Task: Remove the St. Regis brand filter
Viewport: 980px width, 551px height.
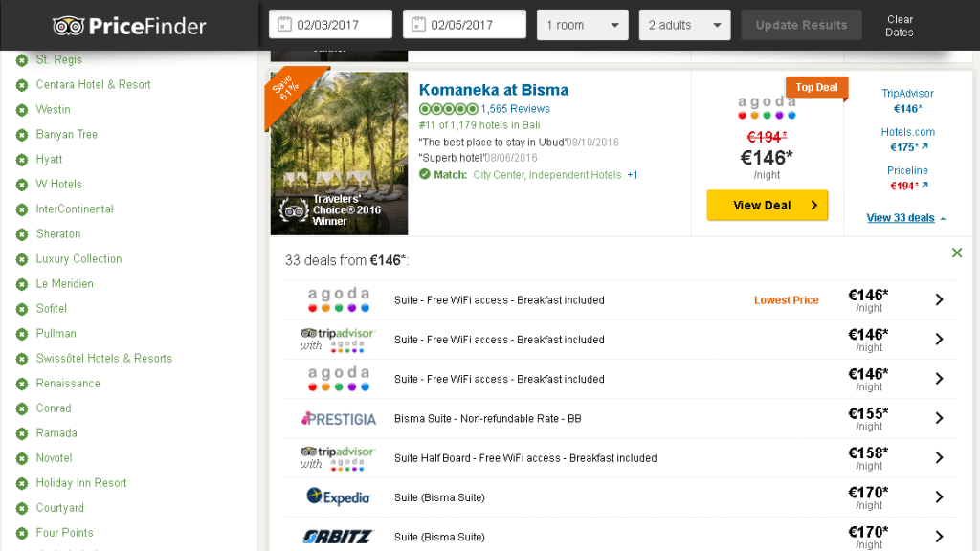Action: click(22, 60)
